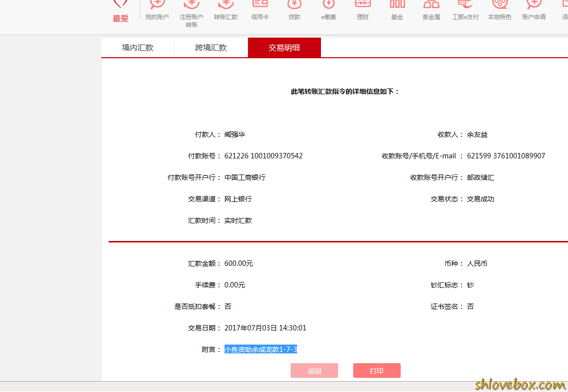Click the payee name 余友益
Screen dimensions: 568x392
tap(477, 134)
